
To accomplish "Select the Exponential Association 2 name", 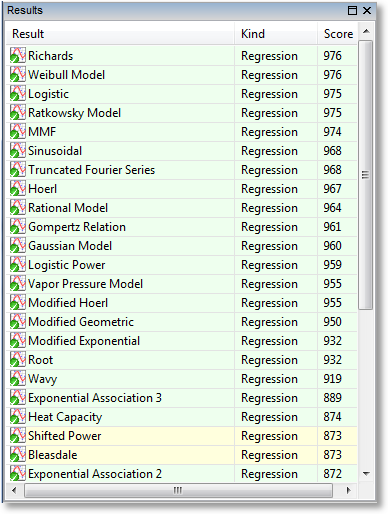I will [x=95, y=474].
